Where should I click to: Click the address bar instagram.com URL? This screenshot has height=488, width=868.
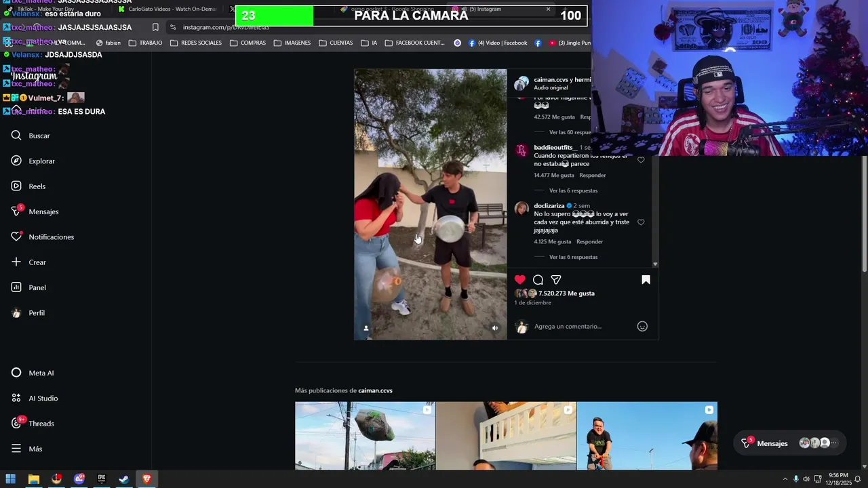226,27
